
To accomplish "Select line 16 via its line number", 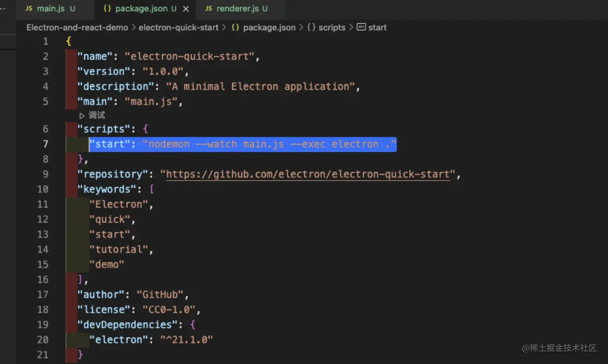I will (43, 279).
